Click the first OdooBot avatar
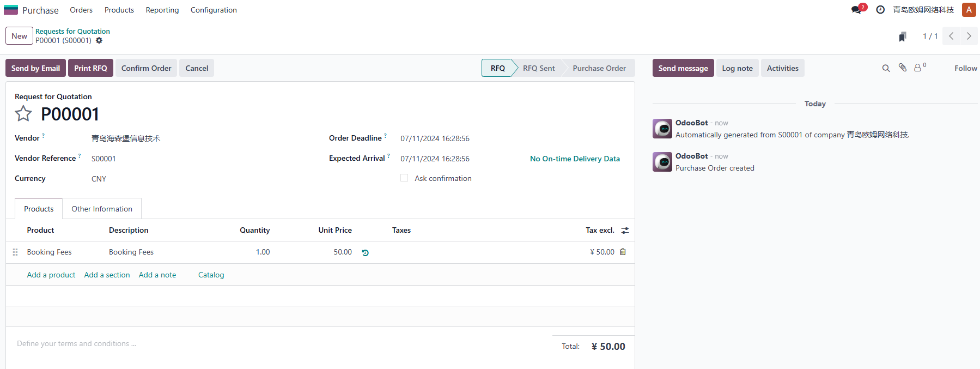Viewport: 980px width, 369px height. pyautogui.click(x=662, y=129)
